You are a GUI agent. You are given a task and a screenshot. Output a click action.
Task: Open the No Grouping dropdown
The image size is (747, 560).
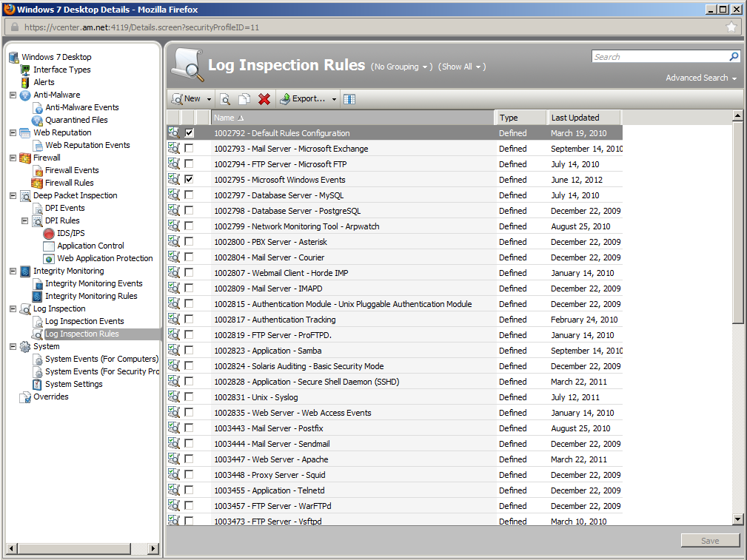pyautogui.click(x=401, y=67)
